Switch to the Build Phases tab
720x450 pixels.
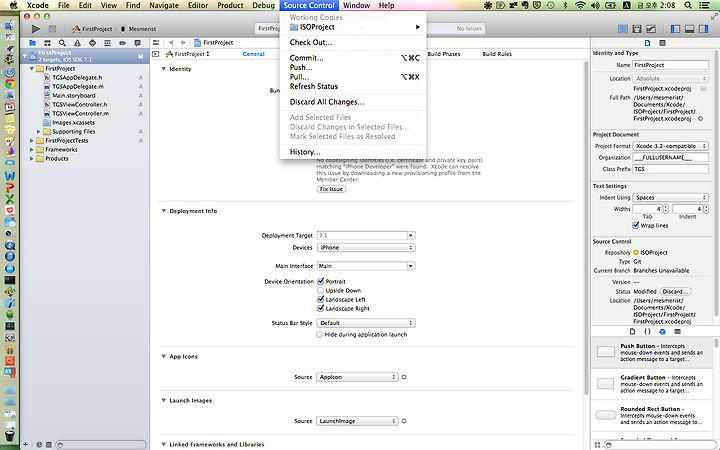point(444,54)
